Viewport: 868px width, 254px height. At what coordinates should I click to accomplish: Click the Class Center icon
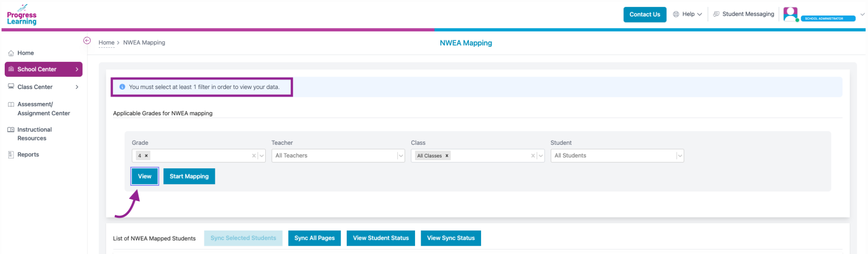(x=11, y=87)
